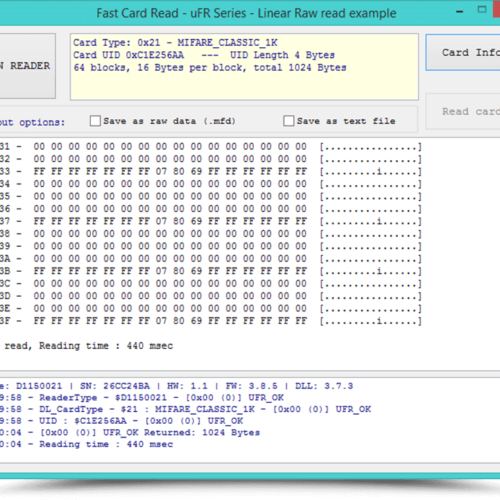Click Reading time 440 msec in data pane

click(106, 346)
